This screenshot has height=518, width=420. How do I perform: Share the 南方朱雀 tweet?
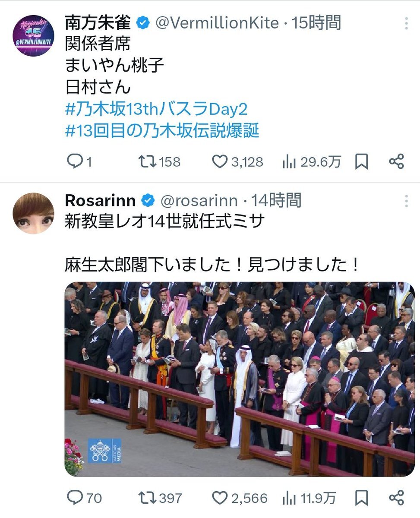point(396,161)
